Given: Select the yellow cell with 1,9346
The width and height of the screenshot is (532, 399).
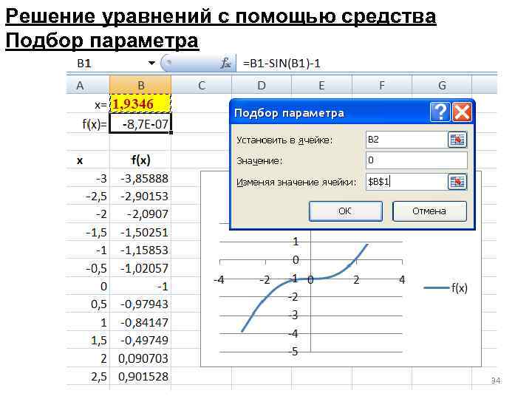Looking at the screenshot, I should (140, 103).
